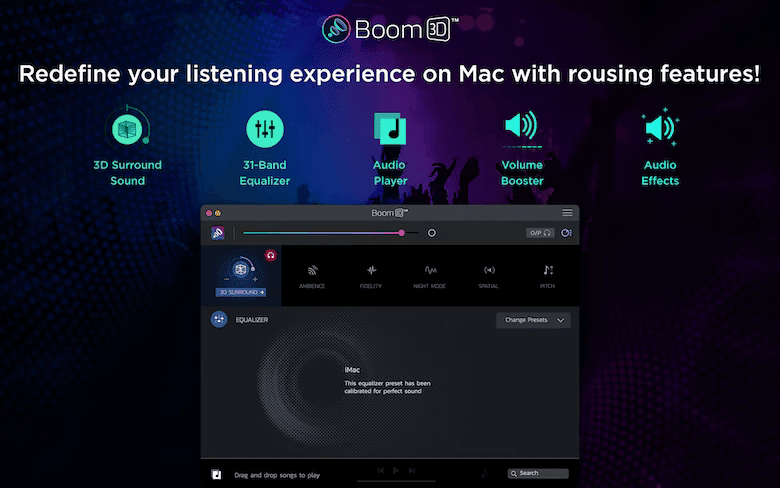Play the current song
780x488 pixels.
click(396, 470)
